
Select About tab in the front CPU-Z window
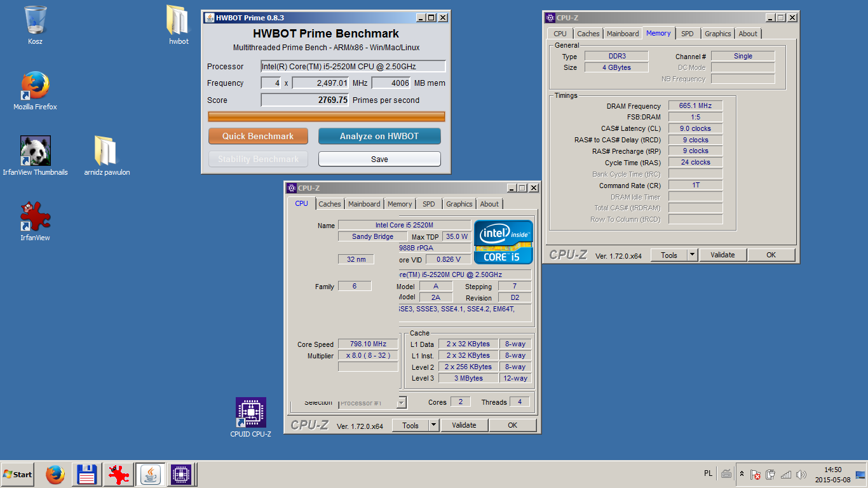tap(489, 204)
